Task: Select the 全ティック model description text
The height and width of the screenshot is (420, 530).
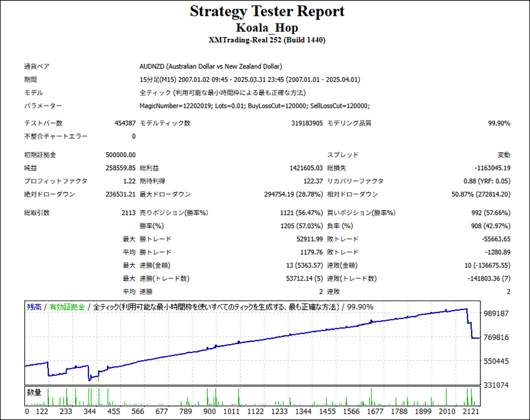Action: (223, 93)
